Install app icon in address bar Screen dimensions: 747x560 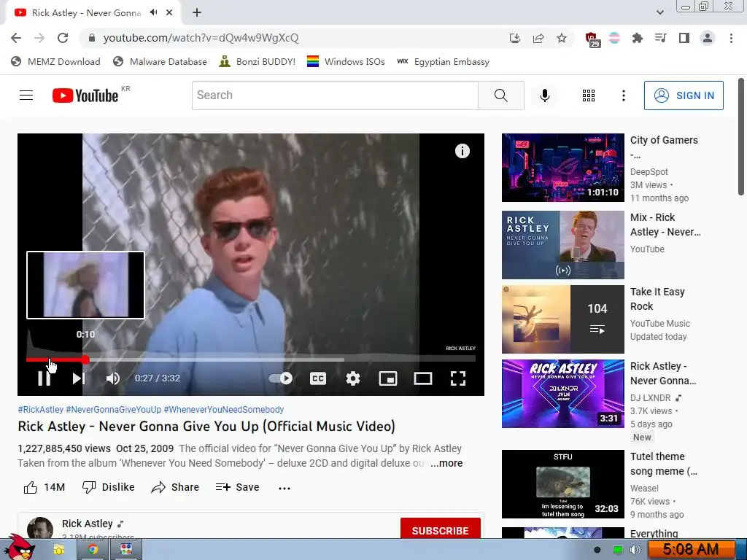(514, 38)
